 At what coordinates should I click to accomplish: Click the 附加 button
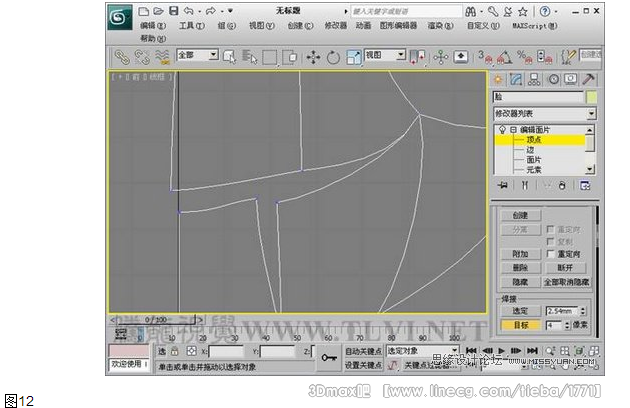[521, 254]
